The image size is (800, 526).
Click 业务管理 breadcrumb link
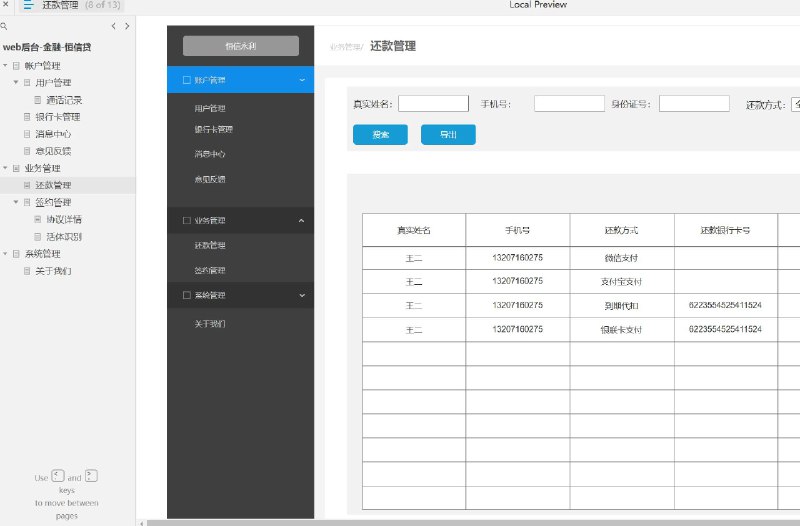click(x=345, y=47)
